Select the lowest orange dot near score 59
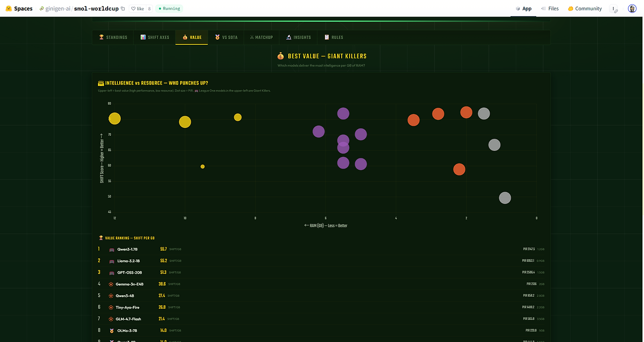This screenshot has height=342, width=644. (459, 169)
